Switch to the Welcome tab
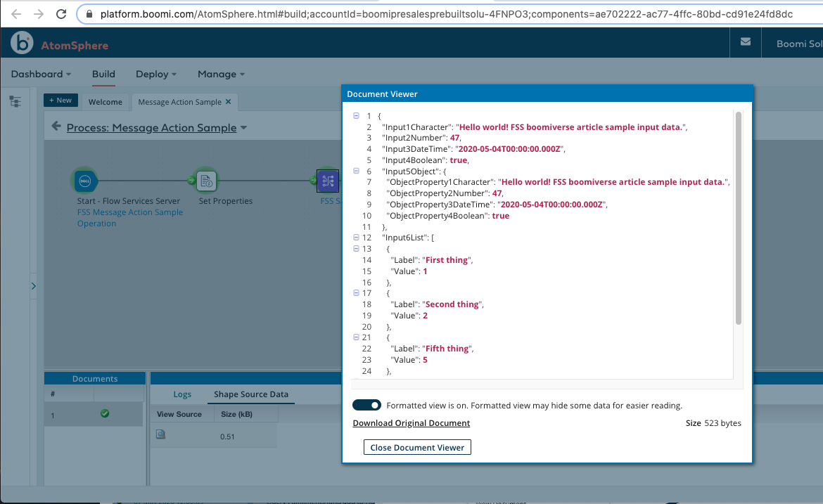823x504 pixels. pos(105,102)
